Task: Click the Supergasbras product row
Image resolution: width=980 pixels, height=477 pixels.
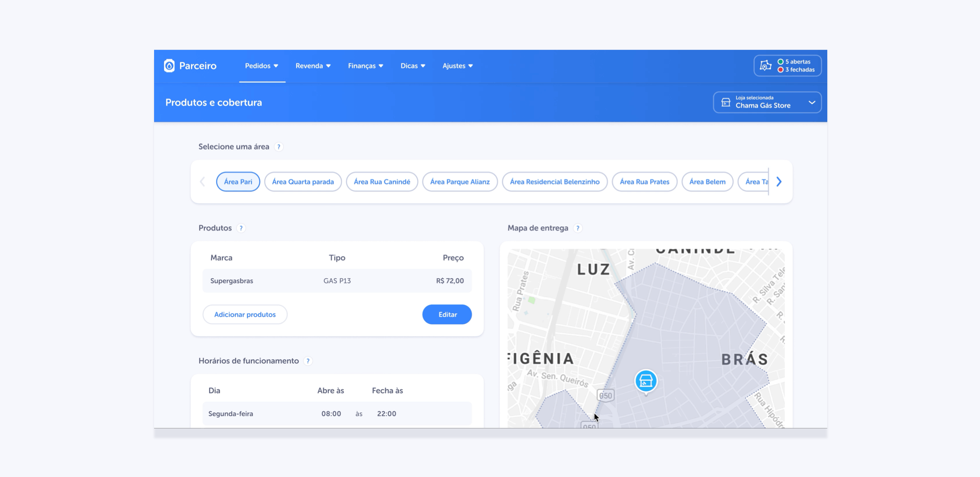Action: pyautogui.click(x=337, y=281)
